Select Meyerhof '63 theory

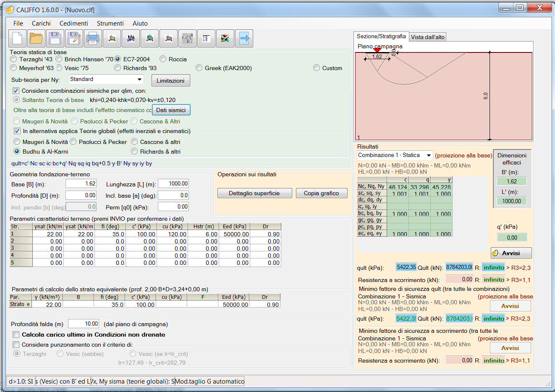pyautogui.click(x=14, y=68)
